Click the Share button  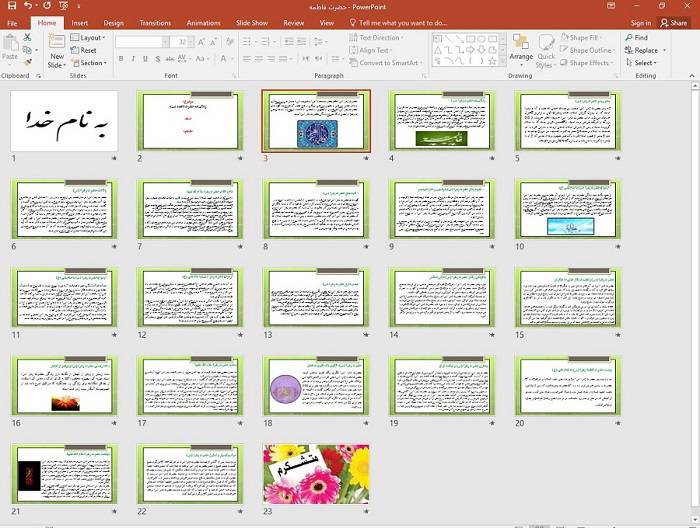click(675, 22)
